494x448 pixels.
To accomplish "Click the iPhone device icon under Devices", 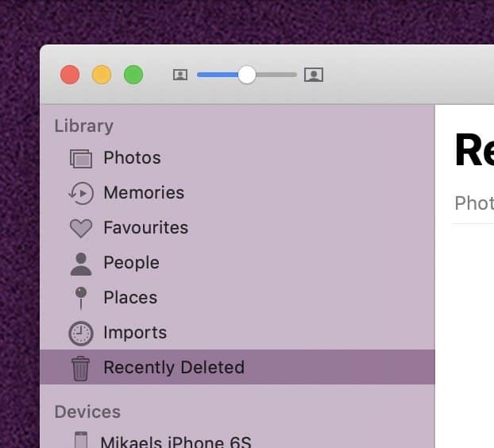I will 81,440.
